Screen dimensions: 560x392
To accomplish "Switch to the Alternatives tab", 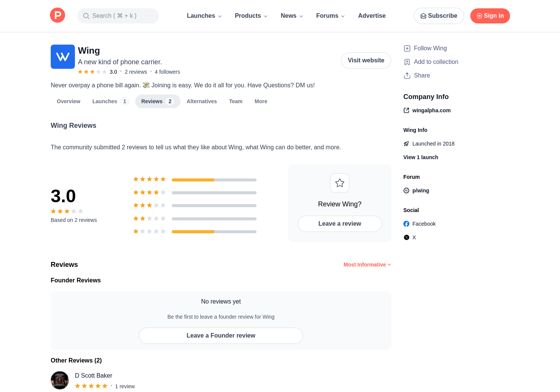I will coord(202,101).
